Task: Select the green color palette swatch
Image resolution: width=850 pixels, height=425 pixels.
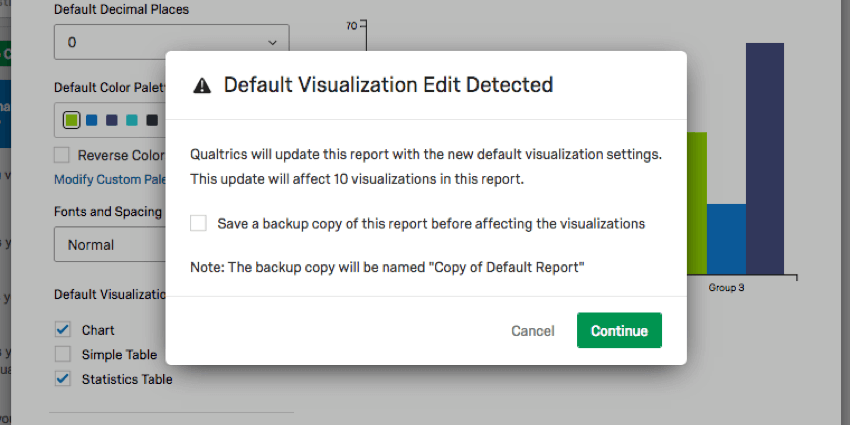Action: [71, 121]
